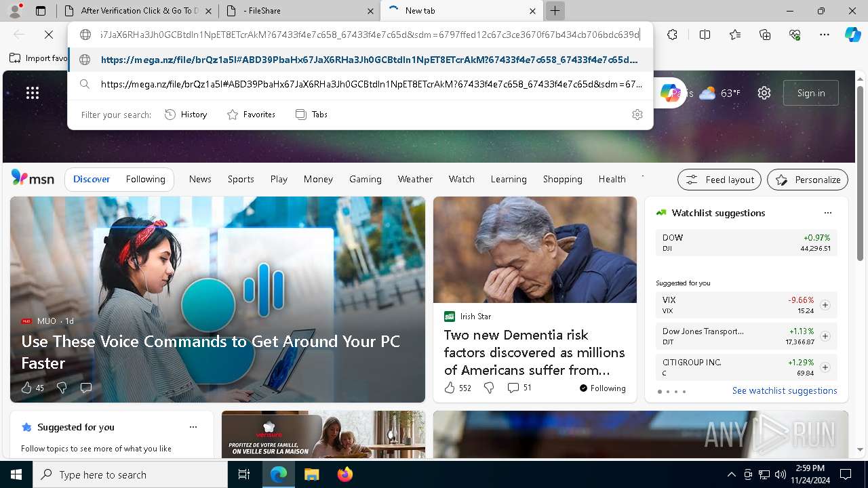The width and height of the screenshot is (868, 488).
Task: Open Watchlist suggestions more options
Action: point(827,213)
